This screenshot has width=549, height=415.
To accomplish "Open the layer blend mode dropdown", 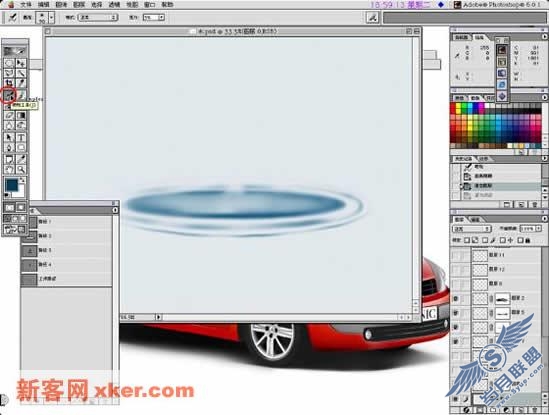I will pos(471,229).
